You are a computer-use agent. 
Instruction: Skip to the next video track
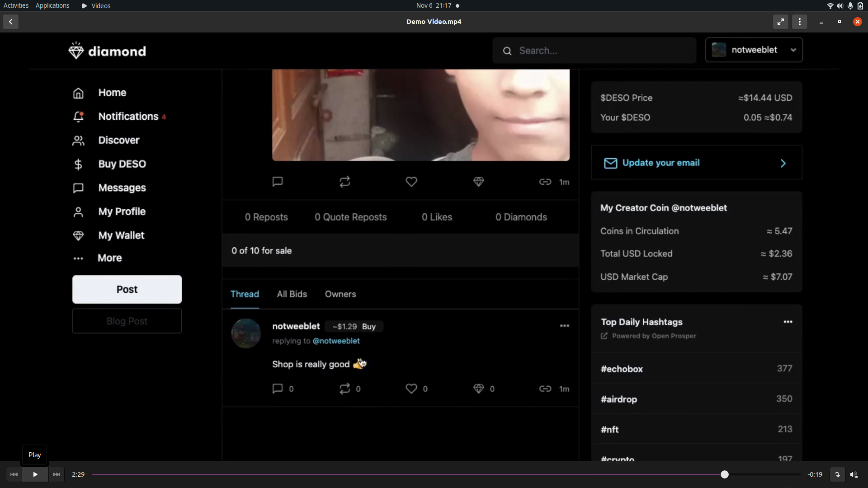tap(57, 474)
